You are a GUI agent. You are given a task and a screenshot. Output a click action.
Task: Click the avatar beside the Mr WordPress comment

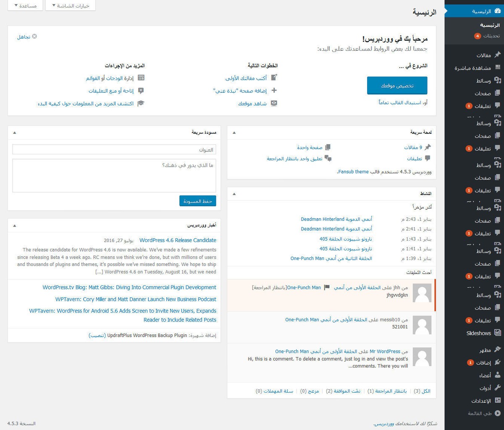pos(422,357)
